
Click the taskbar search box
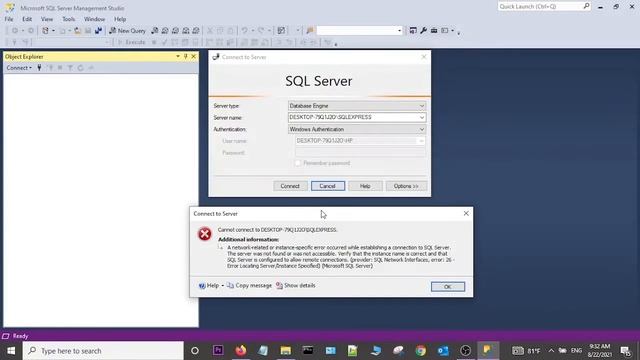[x=103, y=351]
